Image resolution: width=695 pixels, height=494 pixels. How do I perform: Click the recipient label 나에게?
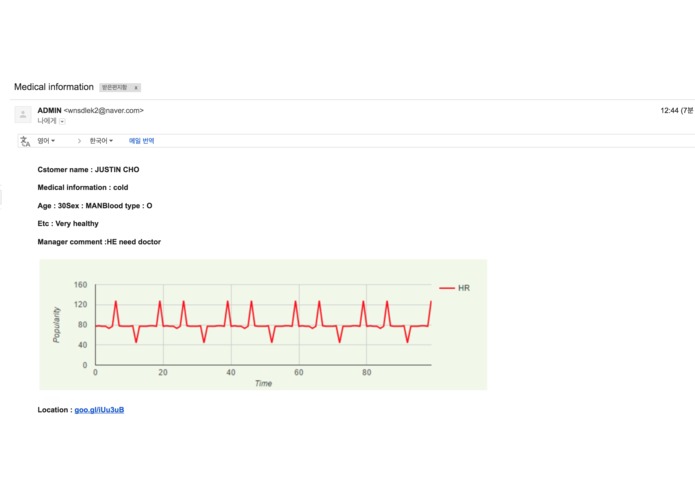coord(47,121)
